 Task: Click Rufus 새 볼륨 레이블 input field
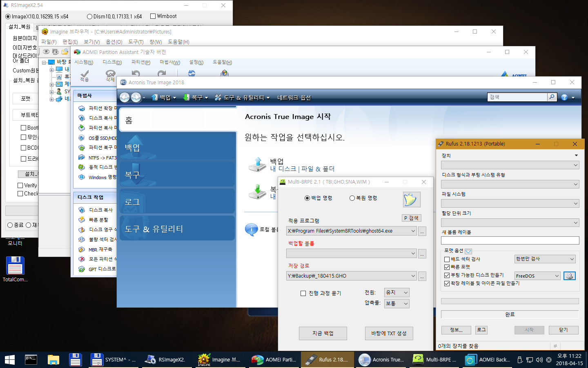(x=510, y=240)
